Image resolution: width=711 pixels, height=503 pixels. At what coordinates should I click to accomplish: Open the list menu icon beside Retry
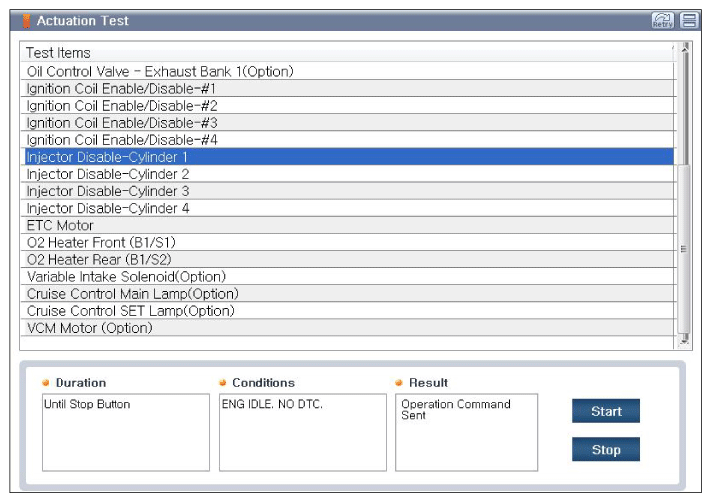689,20
